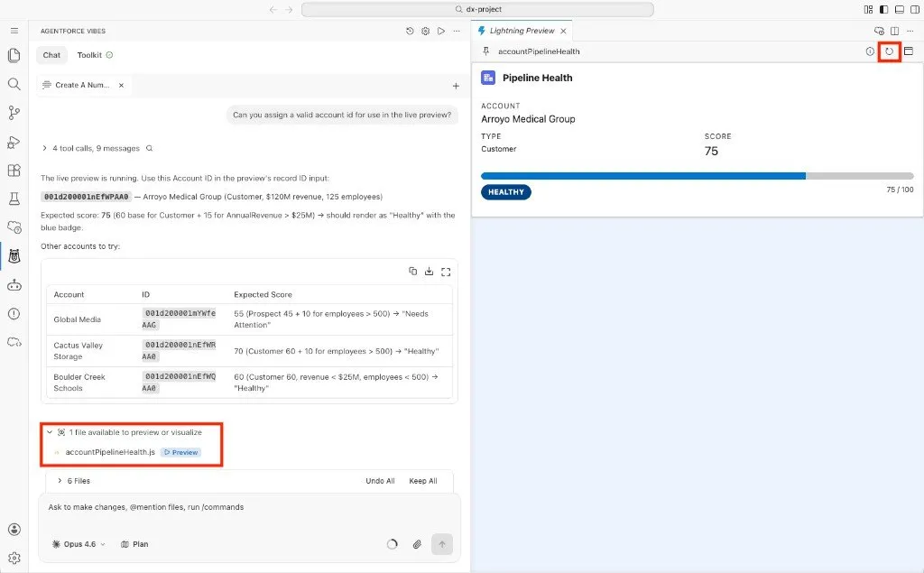Send the chat message with arrow button
924x573 pixels.
coord(442,544)
